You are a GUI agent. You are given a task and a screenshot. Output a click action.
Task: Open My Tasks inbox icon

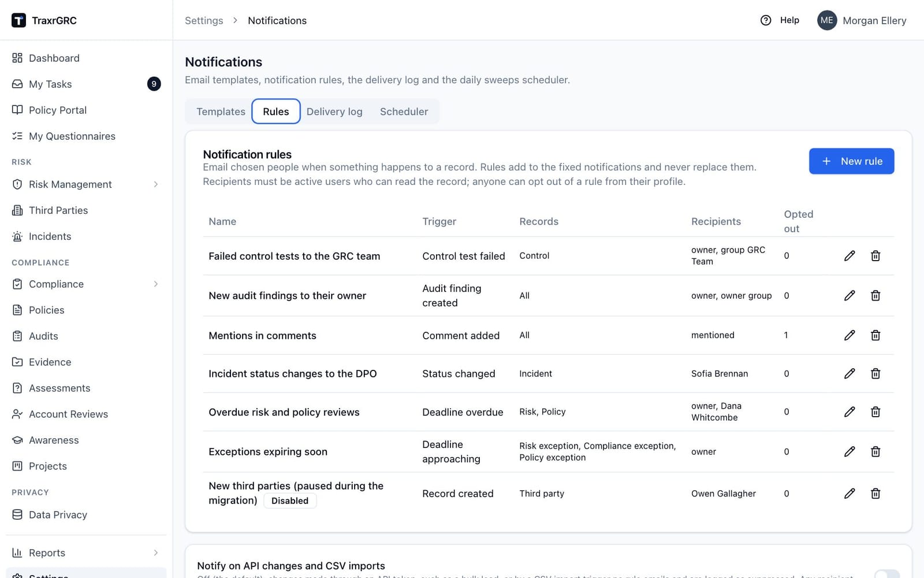pyautogui.click(x=17, y=84)
